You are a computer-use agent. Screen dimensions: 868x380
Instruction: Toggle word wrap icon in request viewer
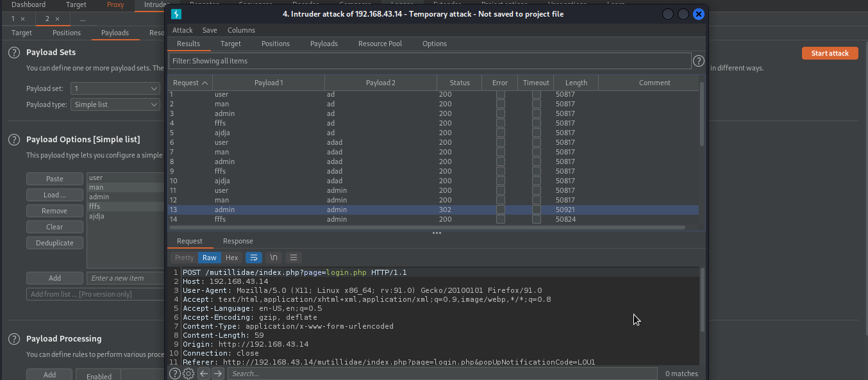tap(254, 258)
